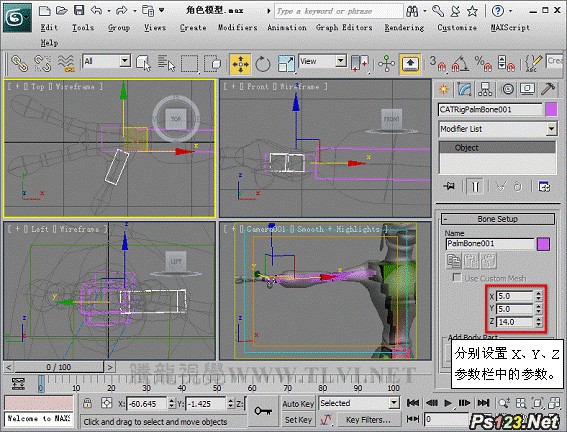Image resolution: width=567 pixels, height=432 pixels.
Task: Toggle the Selection Lock padlock
Action: coord(87,403)
